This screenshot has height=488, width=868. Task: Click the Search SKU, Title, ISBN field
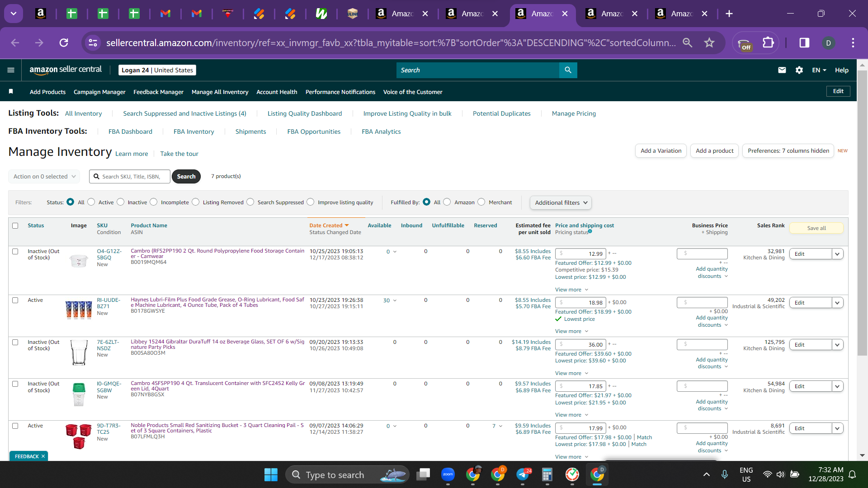[x=130, y=176]
